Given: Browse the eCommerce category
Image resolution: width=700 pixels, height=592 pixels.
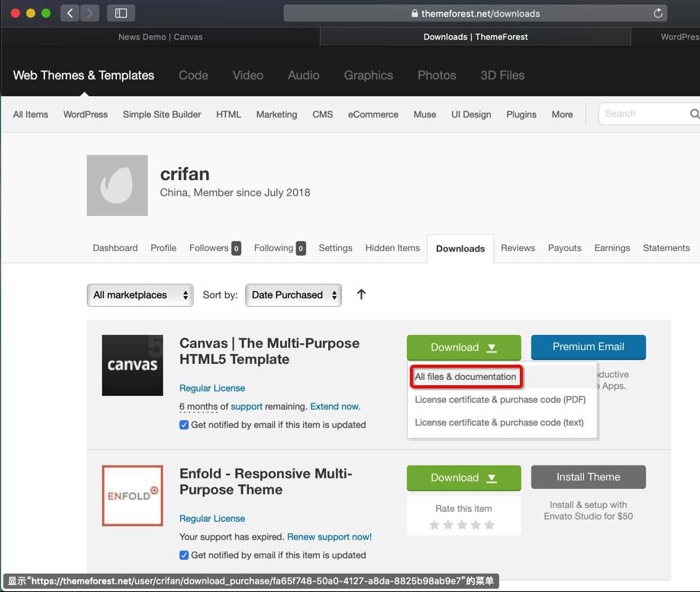Looking at the screenshot, I should point(373,114).
